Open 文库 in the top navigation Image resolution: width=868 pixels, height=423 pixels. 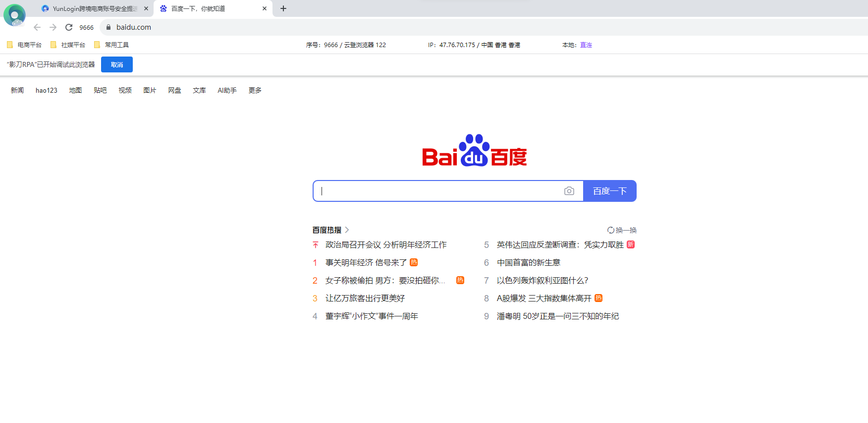point(199,90)
